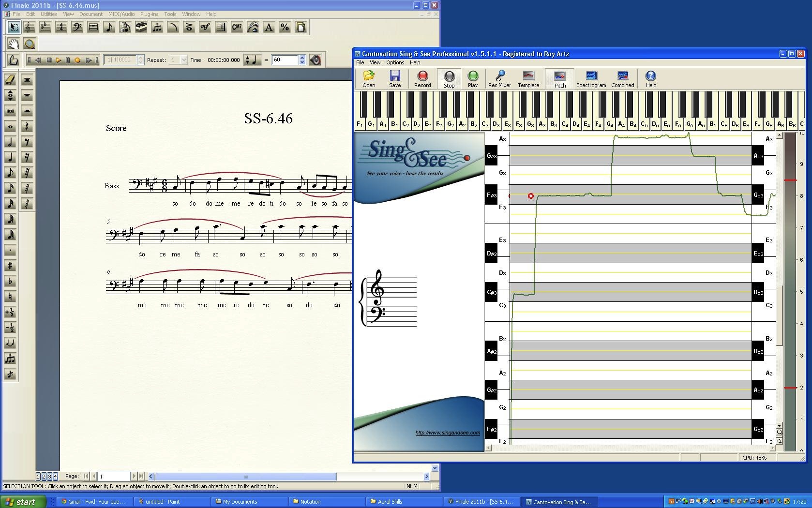
Task: Select the Chord CM7 tool
Action: pyautogui.click(x=237, y=28)
